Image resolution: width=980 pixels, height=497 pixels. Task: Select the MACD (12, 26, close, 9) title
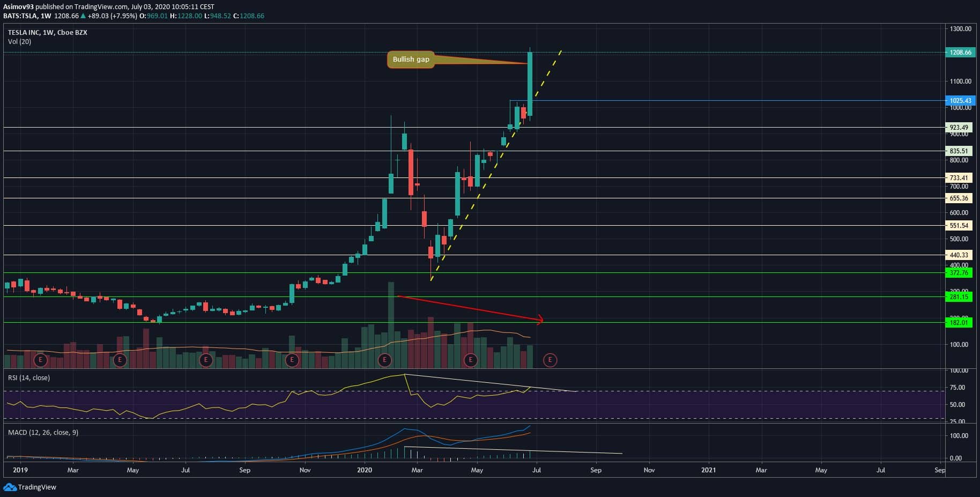(x=43, y=432)
